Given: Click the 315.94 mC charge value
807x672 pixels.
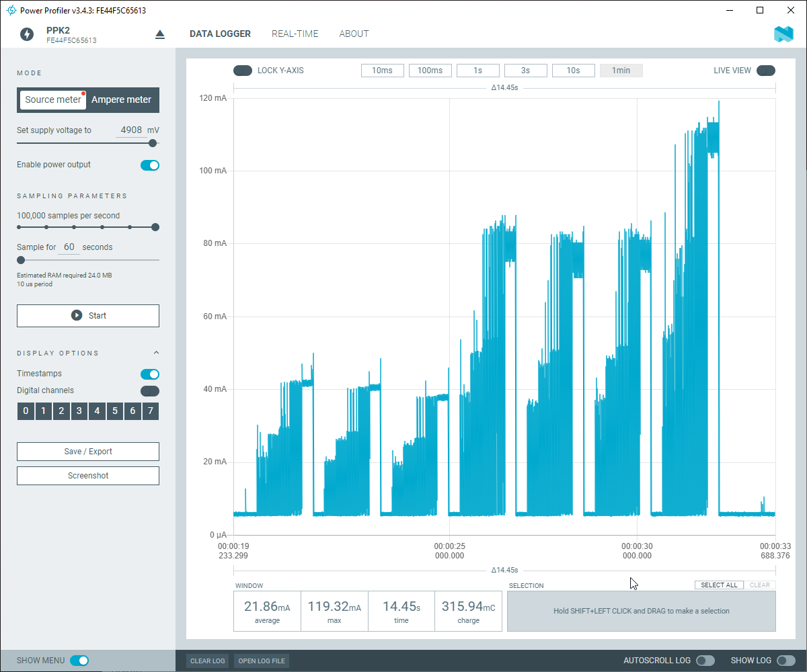Looking at the screenshot, I should tap(469, 607).
